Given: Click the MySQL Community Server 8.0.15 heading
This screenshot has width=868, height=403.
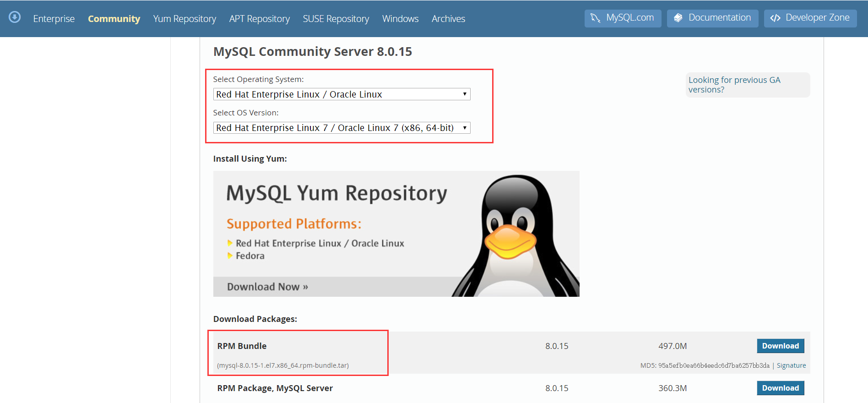Looking at the screenshot, I should coord(313,52).
